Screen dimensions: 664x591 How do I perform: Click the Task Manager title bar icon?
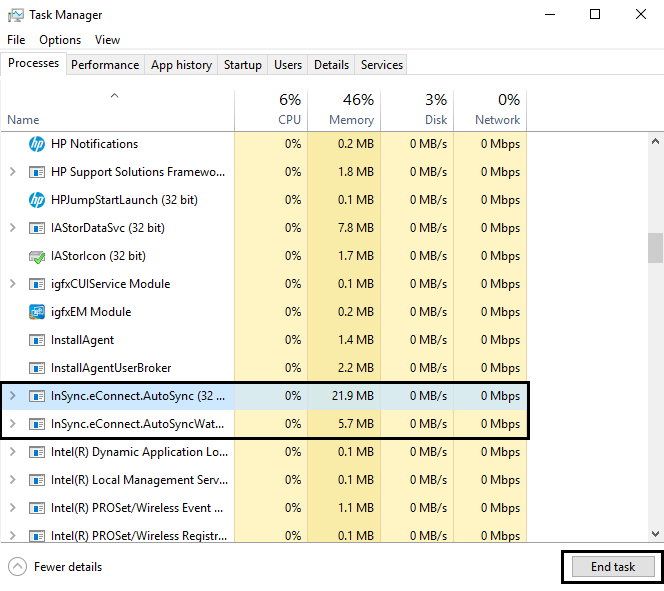pos(16,15)
